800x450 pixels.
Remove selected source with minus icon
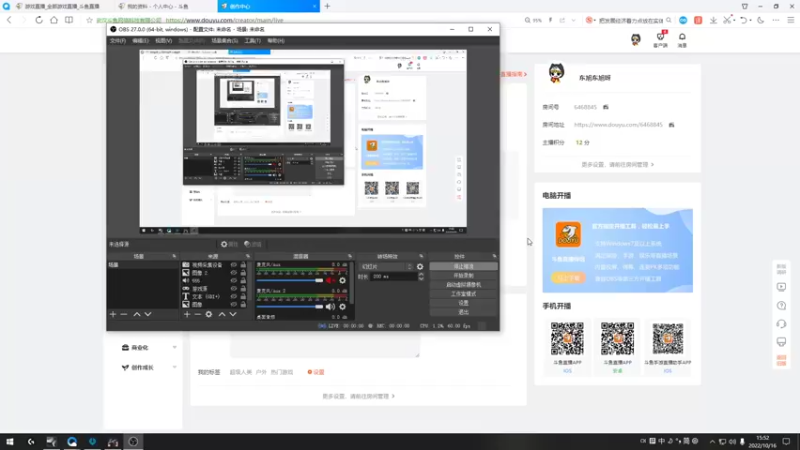(197, 314)
